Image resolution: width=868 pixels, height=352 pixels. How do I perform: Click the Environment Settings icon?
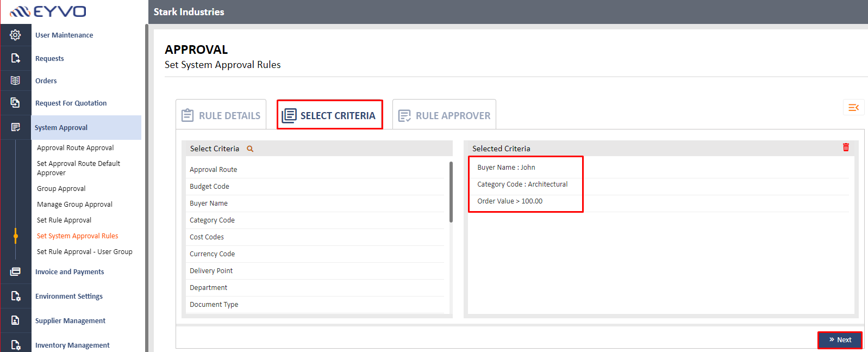pyautogui.click(x=15, y=296)
